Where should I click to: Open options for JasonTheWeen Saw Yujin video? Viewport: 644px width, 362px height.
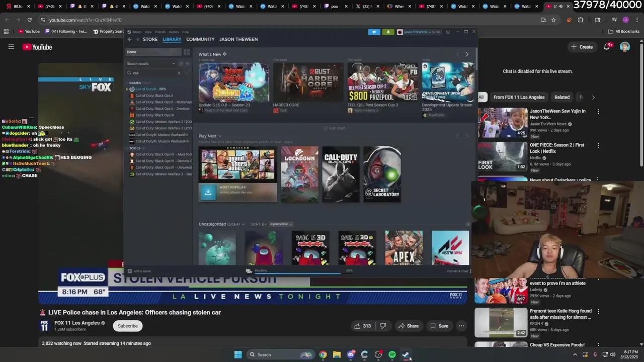pyautogui.click(x=598, y=112)
